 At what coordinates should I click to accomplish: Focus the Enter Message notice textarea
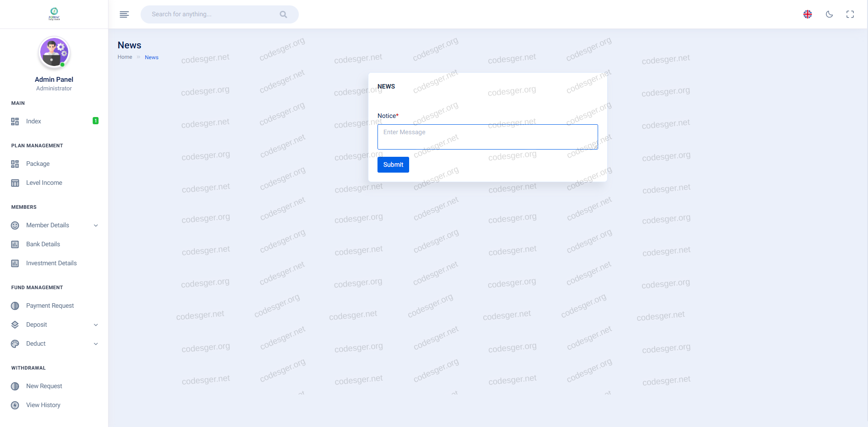pyautogui.click(x=487, y=137)
